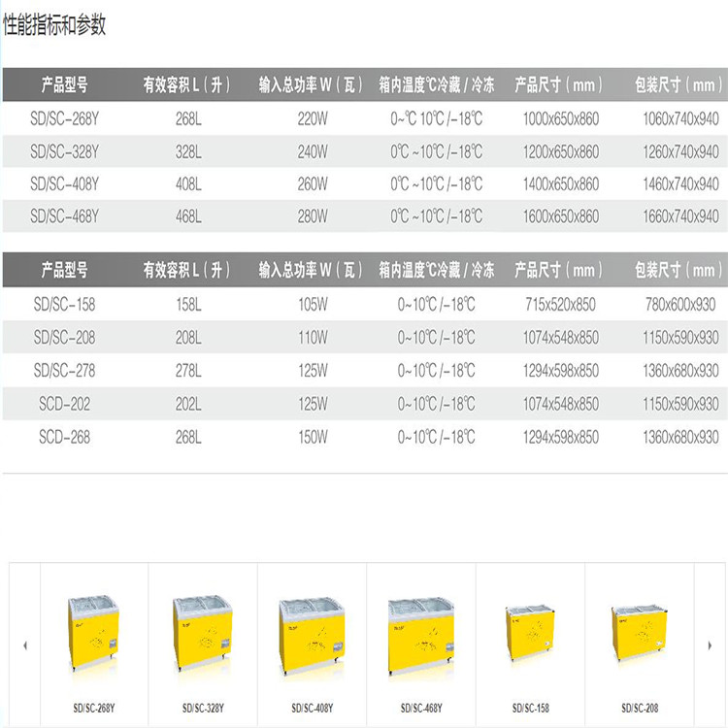Viewport: 728px width, 728px height.
Task: Select the SD/SC-328Y freezer image
Action: (x=202, y=634)
